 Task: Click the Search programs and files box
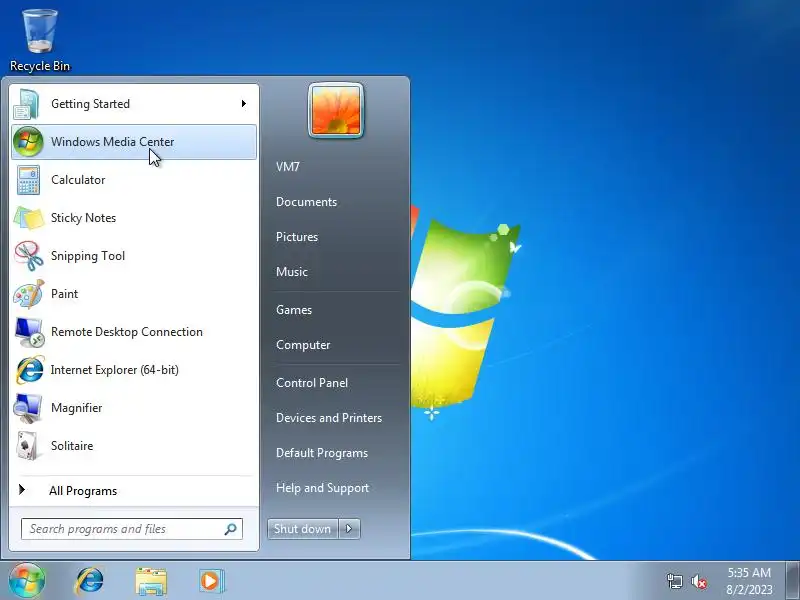132,529
